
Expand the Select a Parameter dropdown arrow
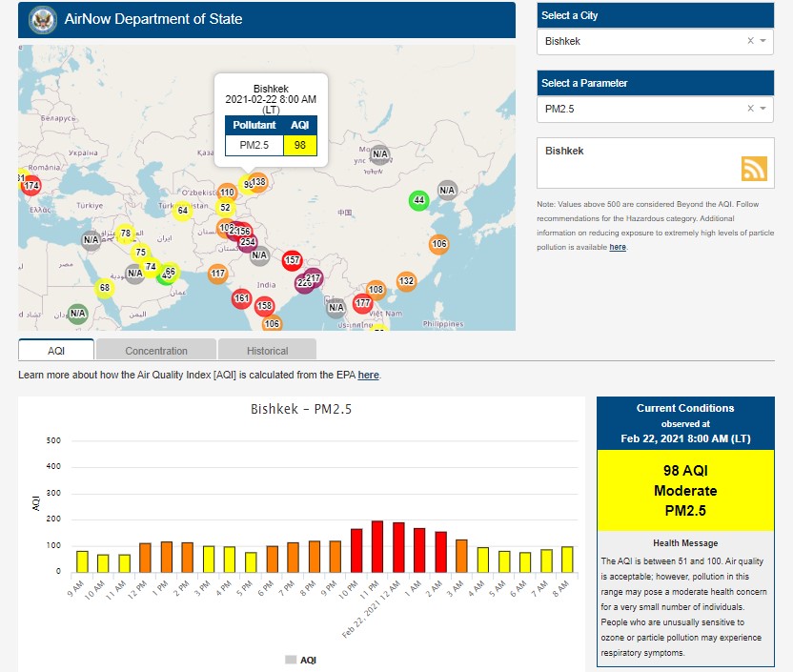(x=763, y=109)
